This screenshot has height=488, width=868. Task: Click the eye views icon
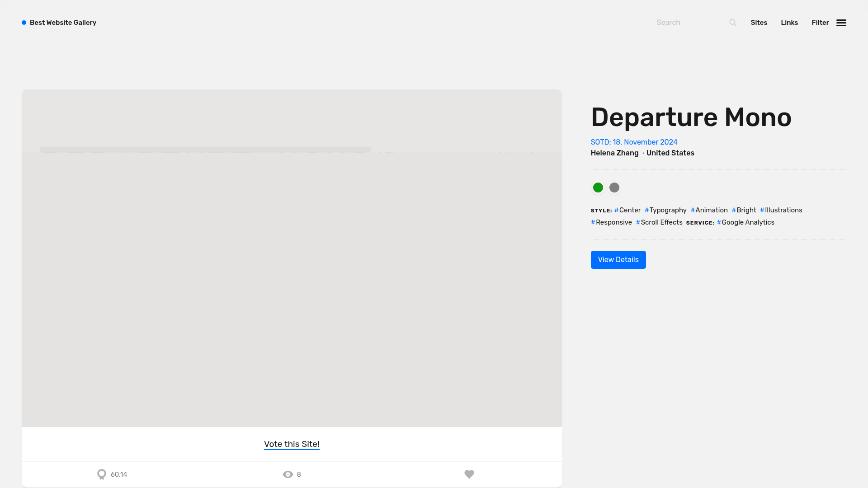click(288, 474)
